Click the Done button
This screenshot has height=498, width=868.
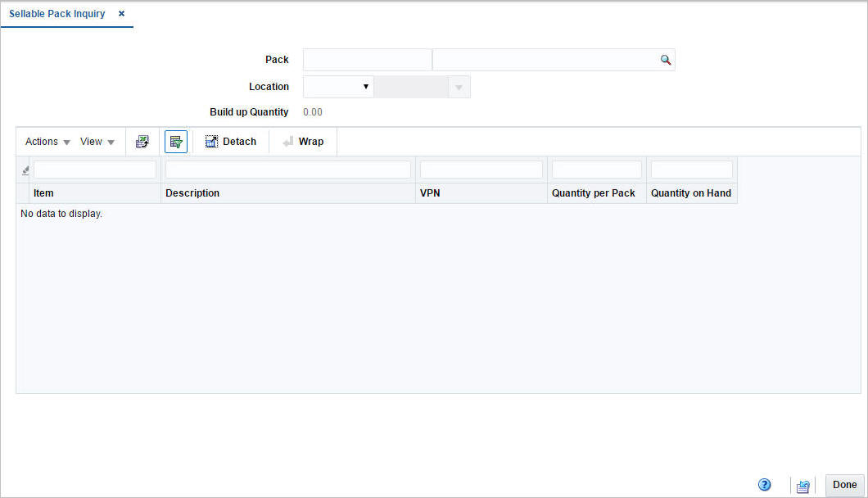[843, 484]
